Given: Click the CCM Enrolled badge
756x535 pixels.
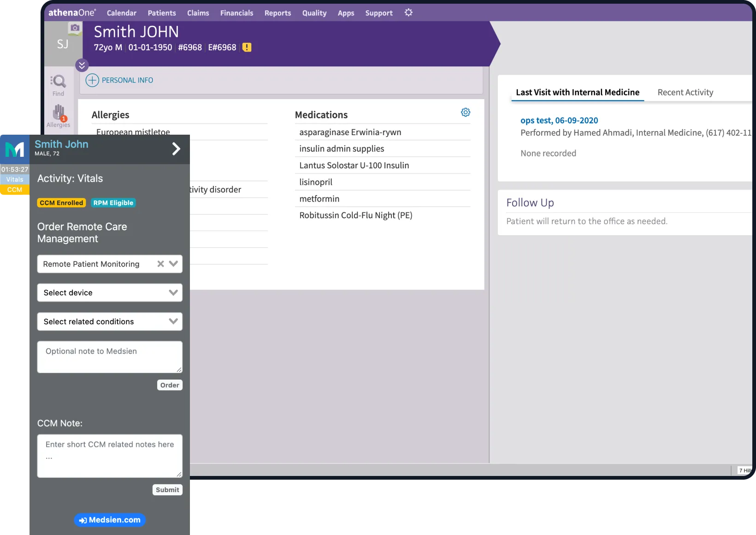Looking at the screenshot, I should [x=61, y=203].
